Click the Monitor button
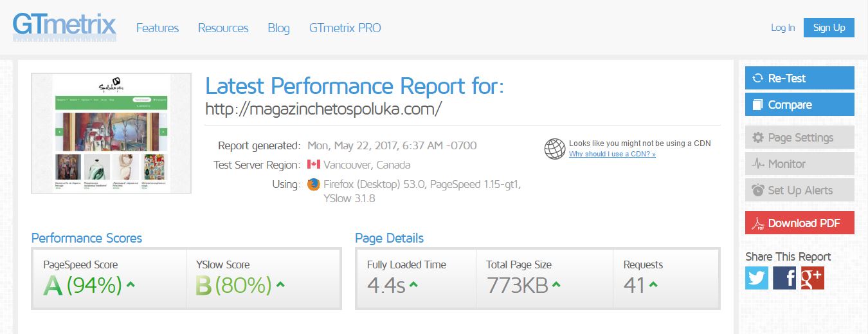 [x=800, y=164]
